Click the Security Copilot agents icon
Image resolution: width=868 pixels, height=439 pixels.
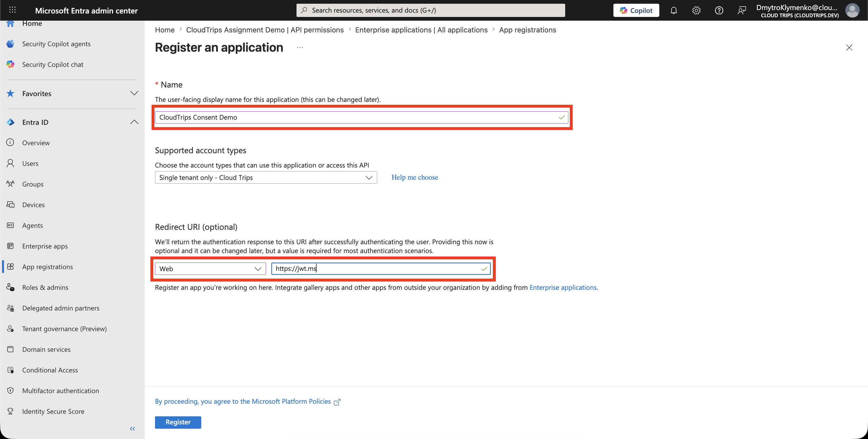[10, 44]
